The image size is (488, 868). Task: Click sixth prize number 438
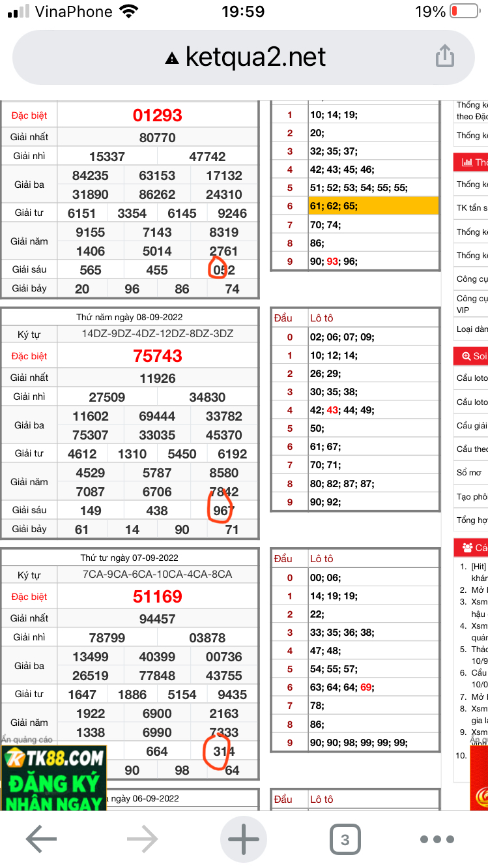point(158,511)
